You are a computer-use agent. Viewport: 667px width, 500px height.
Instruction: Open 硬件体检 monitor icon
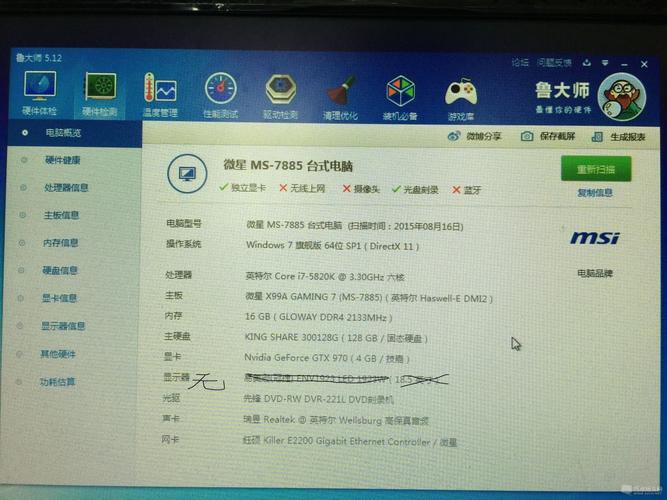pyautogui.click(x=40, y=86)
